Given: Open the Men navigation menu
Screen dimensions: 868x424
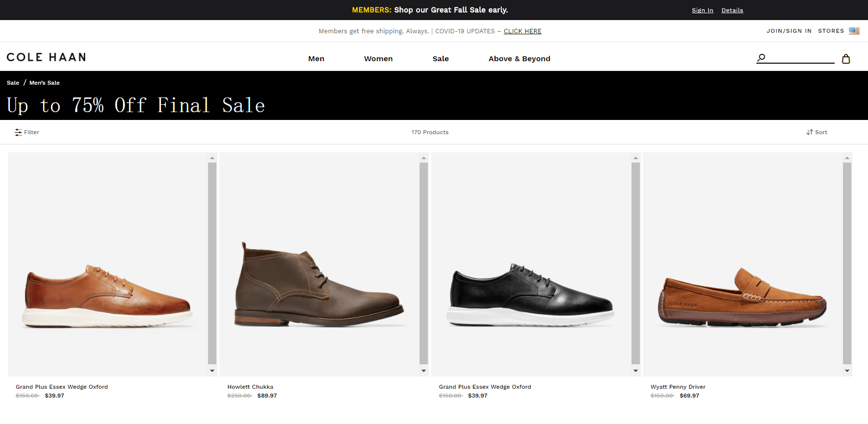Looking at the screenshot, I should coord(316,59).
